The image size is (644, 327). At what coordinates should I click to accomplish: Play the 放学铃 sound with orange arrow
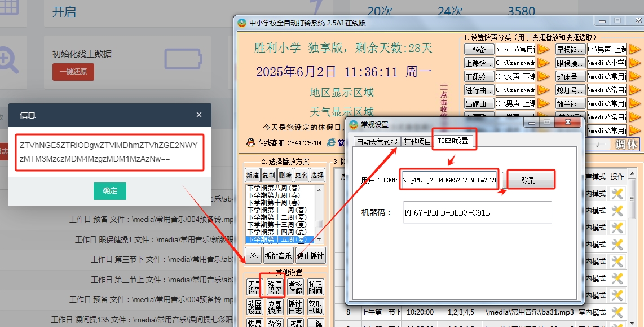pos(634,104)
